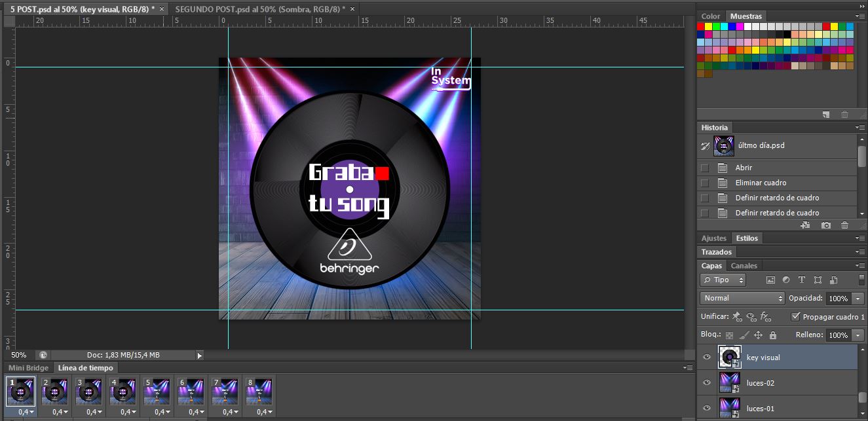Create new document from current state in Historia
Screen dimensions: 868x421
point(806,225)
